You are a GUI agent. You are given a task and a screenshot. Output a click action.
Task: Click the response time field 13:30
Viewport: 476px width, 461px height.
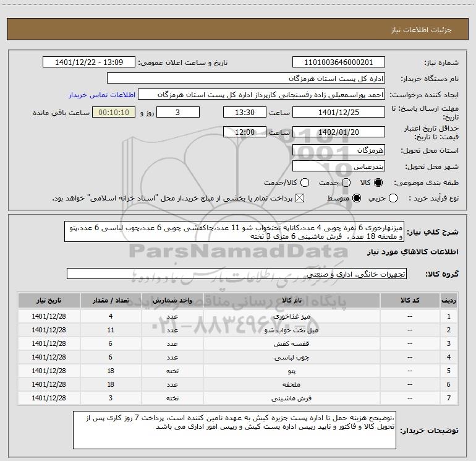pos(245,112)
